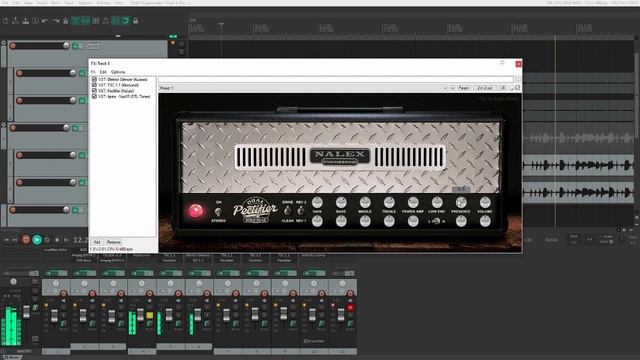Click the master channel fader in the mixer
The image size is (640, 360).
(27, 312)
